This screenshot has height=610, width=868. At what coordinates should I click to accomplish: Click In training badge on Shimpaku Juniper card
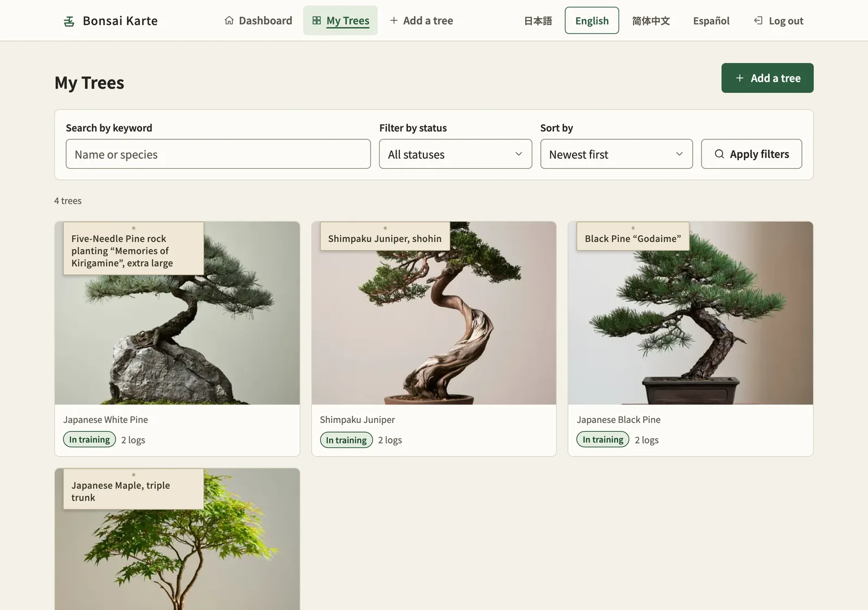point(346,440)
